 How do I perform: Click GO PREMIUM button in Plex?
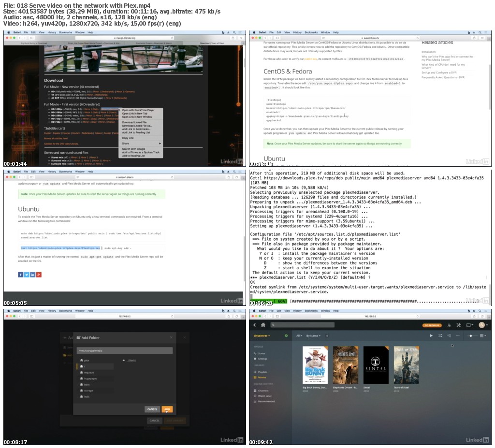432,325
